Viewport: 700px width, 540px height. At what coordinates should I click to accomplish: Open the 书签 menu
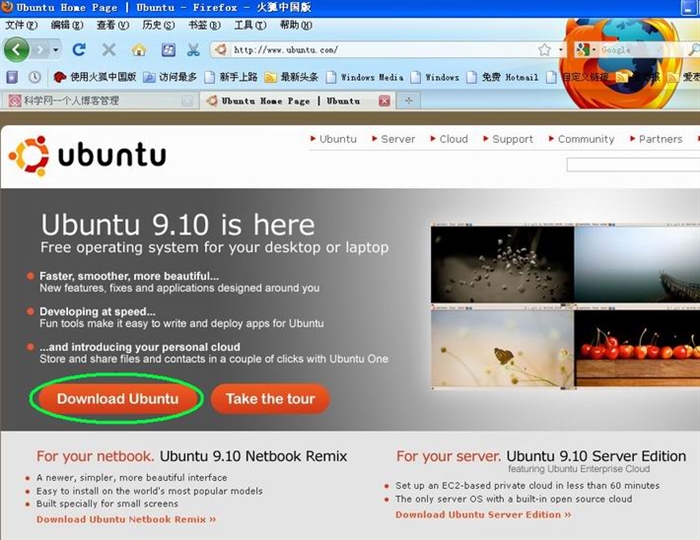click(204, 25)
